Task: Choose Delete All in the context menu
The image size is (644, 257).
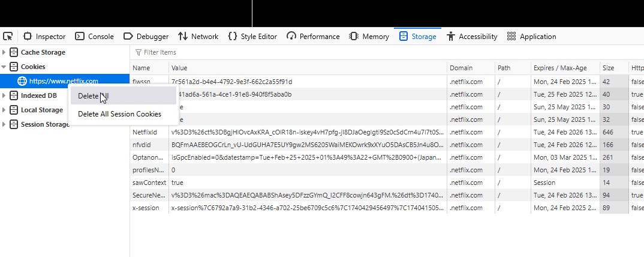Action: click(122, 96)
